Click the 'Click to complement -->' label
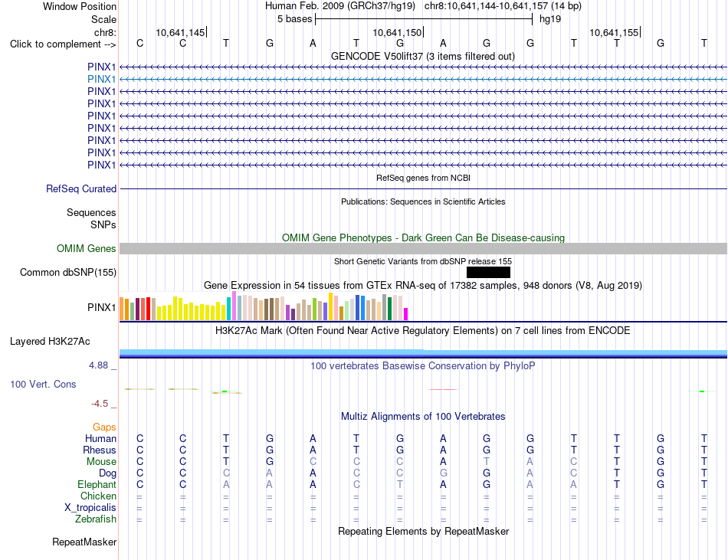 point(63,44)
